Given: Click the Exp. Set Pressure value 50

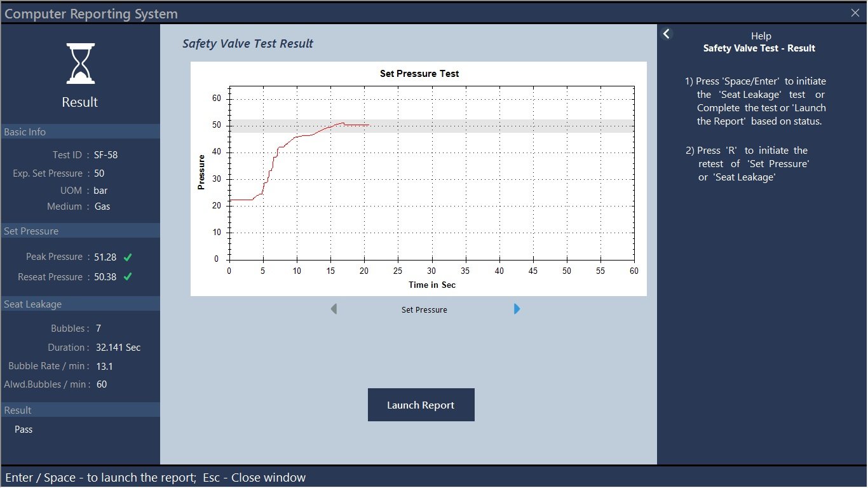Looking at the screenshot, I should 99,173.
